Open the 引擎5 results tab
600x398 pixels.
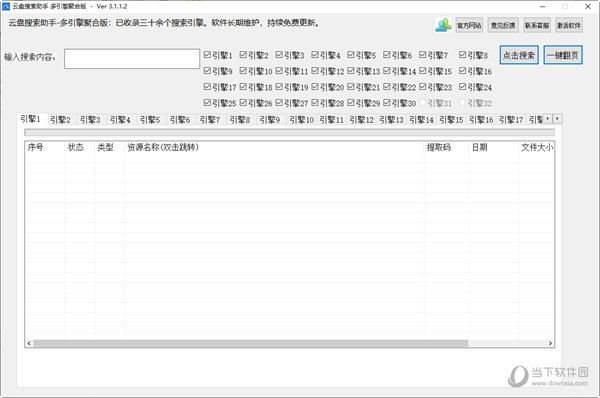click(x=150, y=120)
